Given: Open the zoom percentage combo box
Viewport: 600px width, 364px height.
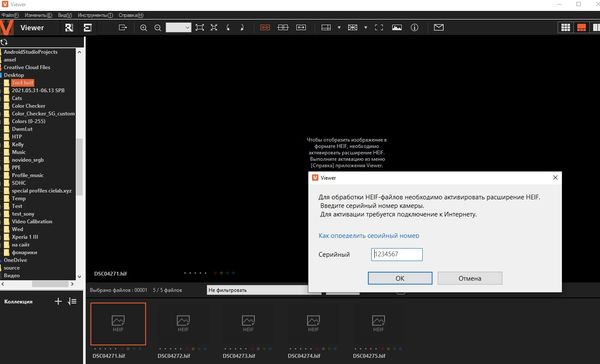Looking at the screenshot, I should click(178, 28).
